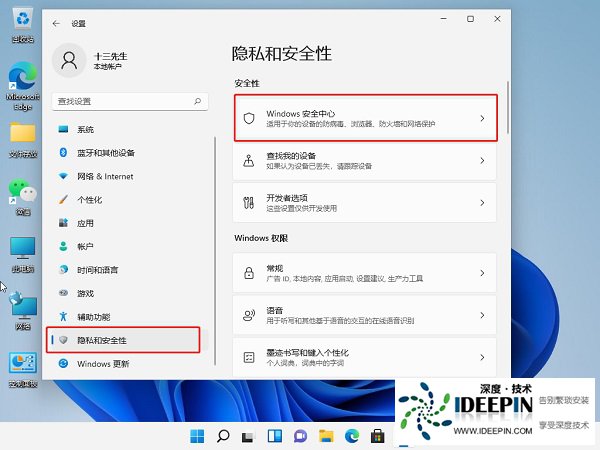Expand 查找我的设备 chevron
The width and height of the screenshot is (600, 450).
[482, 161]
